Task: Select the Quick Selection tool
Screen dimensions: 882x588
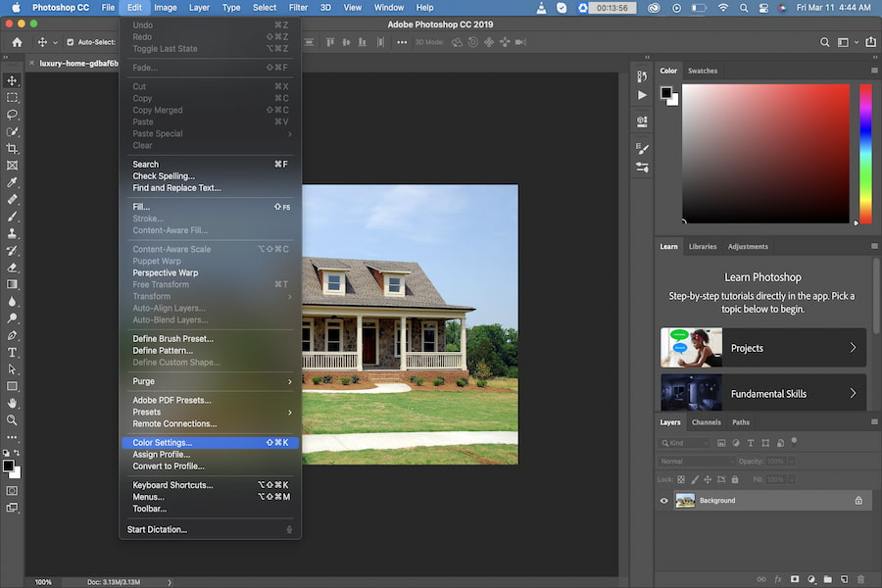Action: [12, 131]
